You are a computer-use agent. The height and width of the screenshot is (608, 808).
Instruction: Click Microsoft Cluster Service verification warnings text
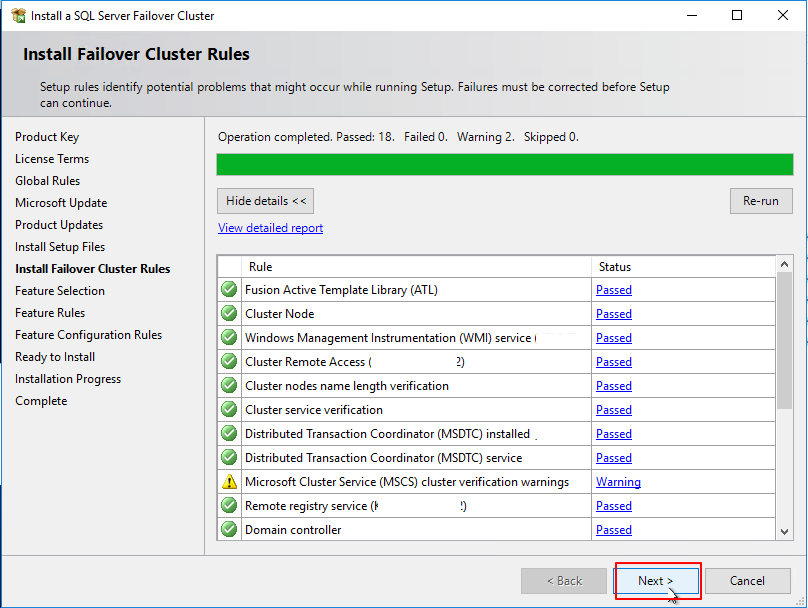click(x=407, y=482)
